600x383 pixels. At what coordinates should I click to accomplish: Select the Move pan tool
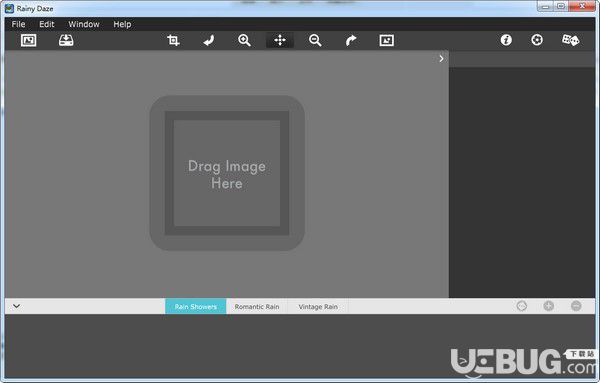tap(280, 40)
